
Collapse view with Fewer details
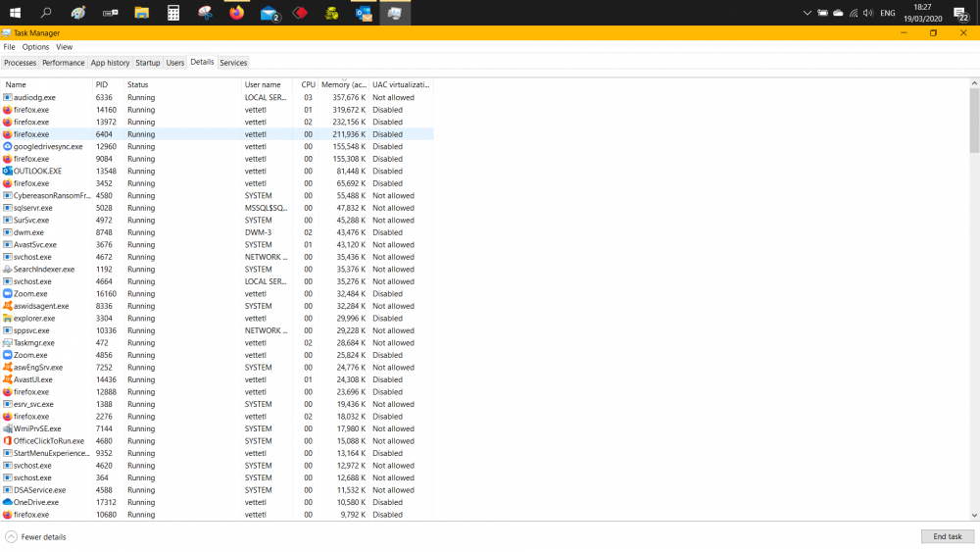(x=35, y=537)
